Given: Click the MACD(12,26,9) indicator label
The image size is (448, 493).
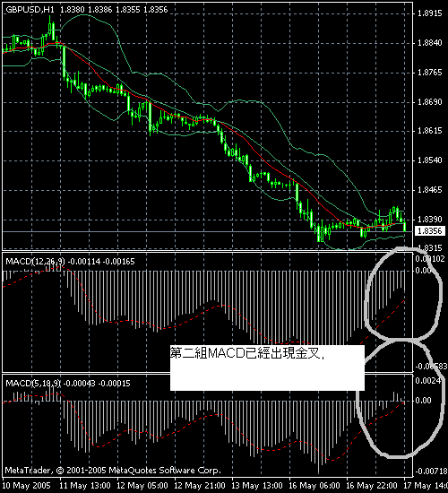Looking at the screenshot, I should [35, 261].
